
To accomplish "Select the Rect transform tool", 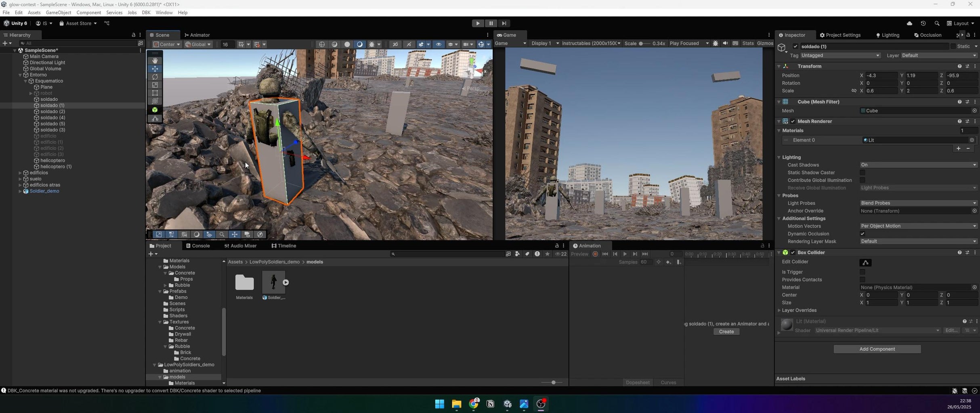I will [x=155, y=93].
